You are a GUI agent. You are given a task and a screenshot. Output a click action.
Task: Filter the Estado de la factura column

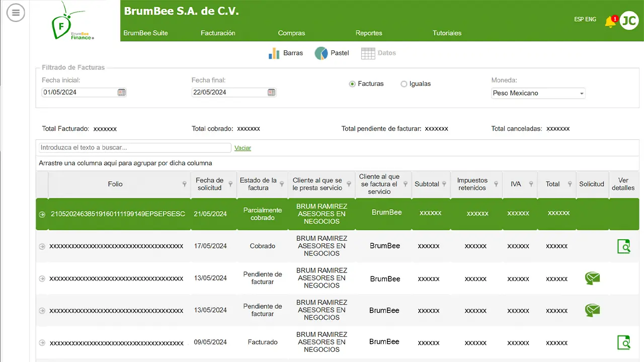pos(282,184)
